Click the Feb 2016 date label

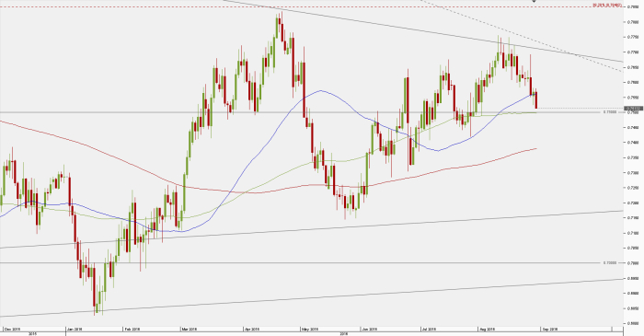coord(132,329)
